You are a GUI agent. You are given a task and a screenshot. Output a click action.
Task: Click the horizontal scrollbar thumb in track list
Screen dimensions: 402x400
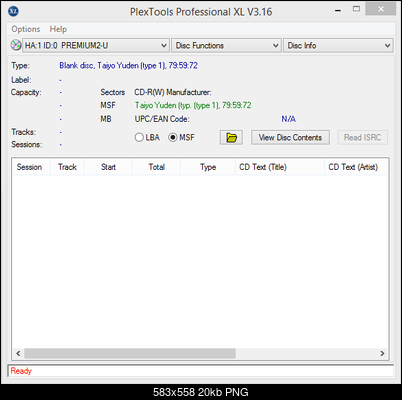coord(130,353)
